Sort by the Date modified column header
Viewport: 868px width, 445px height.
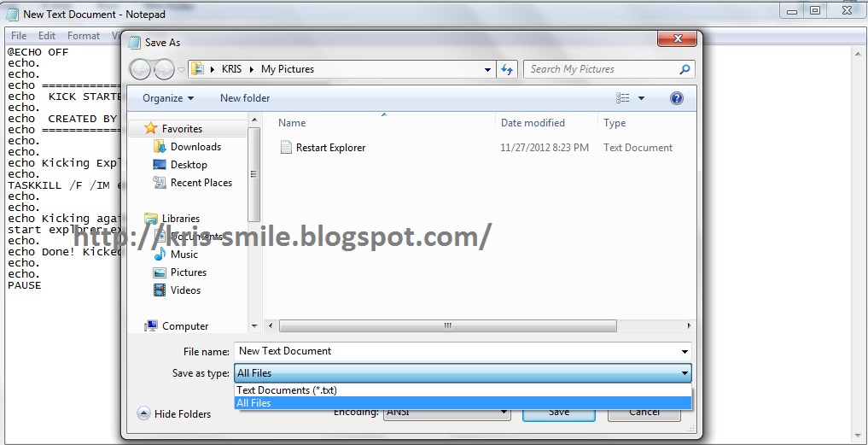click(x=533, y=123)
